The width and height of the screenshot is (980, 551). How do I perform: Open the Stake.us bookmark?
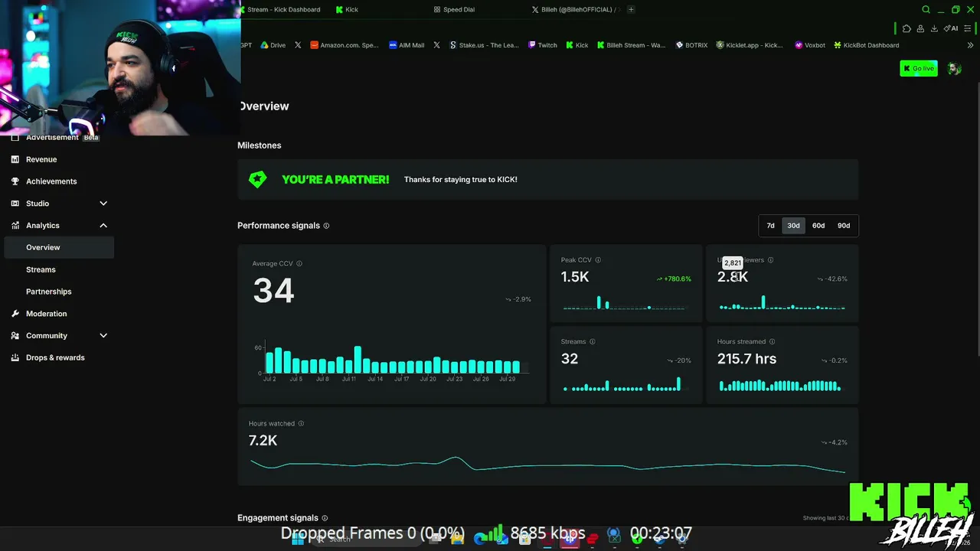[484, 45]
